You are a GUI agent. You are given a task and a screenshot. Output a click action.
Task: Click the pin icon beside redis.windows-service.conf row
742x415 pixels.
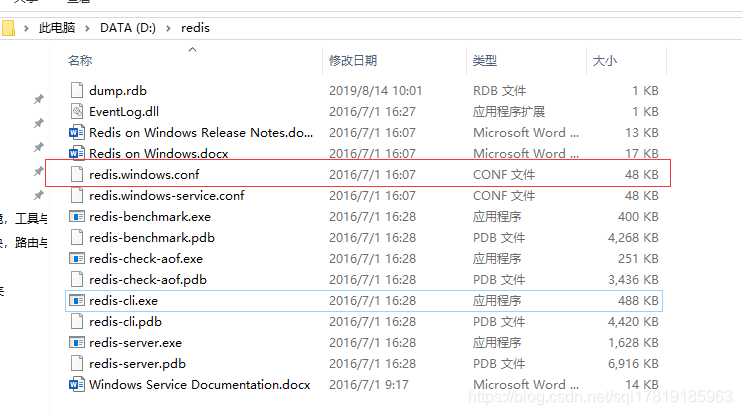(x=38, y=195)
